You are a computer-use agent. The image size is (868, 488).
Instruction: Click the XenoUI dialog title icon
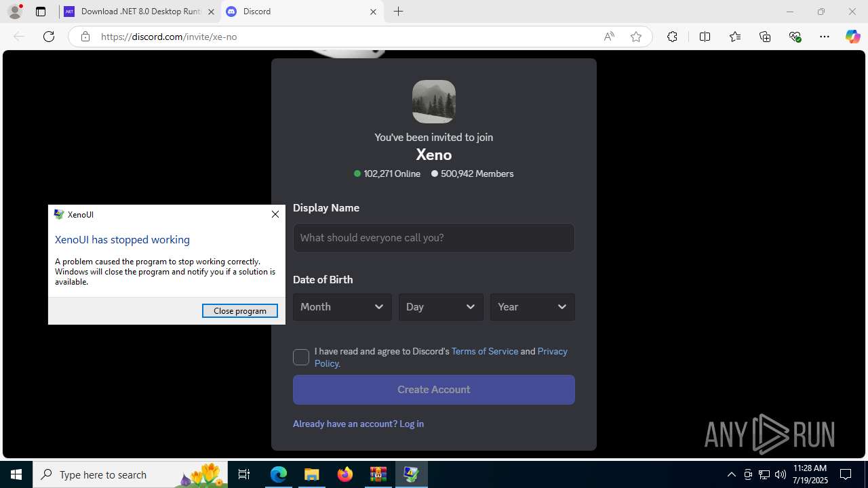[59, 214]
